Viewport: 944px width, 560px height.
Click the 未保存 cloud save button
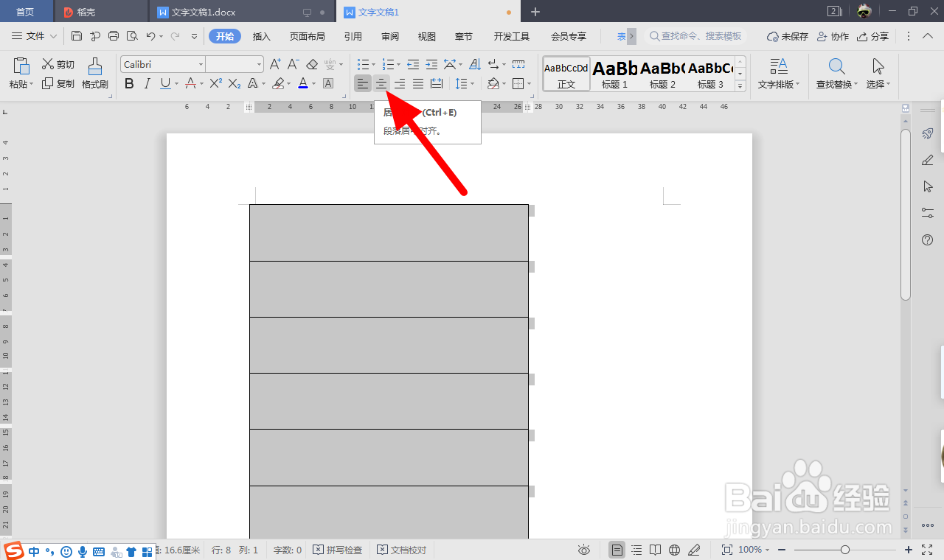[x=788, y=36]
